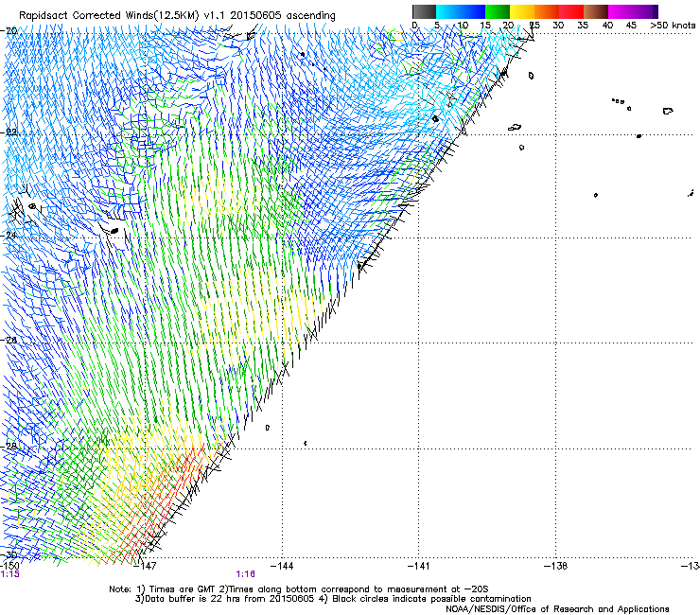Click the '-138' longitude label
The height and width of the screenshot is (615, 700).
coord(555,567)
